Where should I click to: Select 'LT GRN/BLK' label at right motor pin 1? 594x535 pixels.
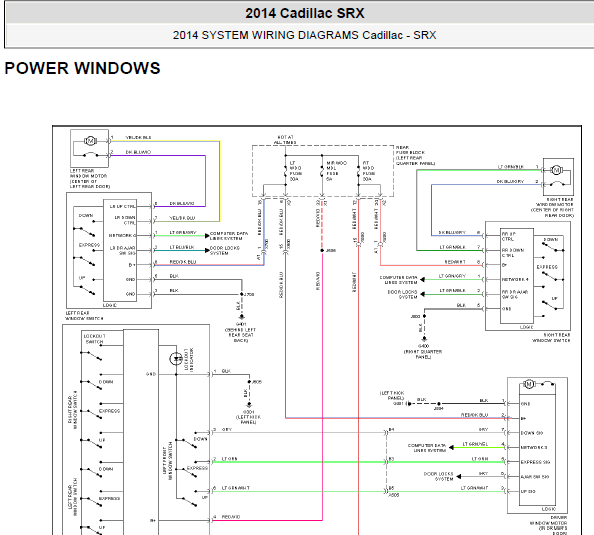coord(511,167)
